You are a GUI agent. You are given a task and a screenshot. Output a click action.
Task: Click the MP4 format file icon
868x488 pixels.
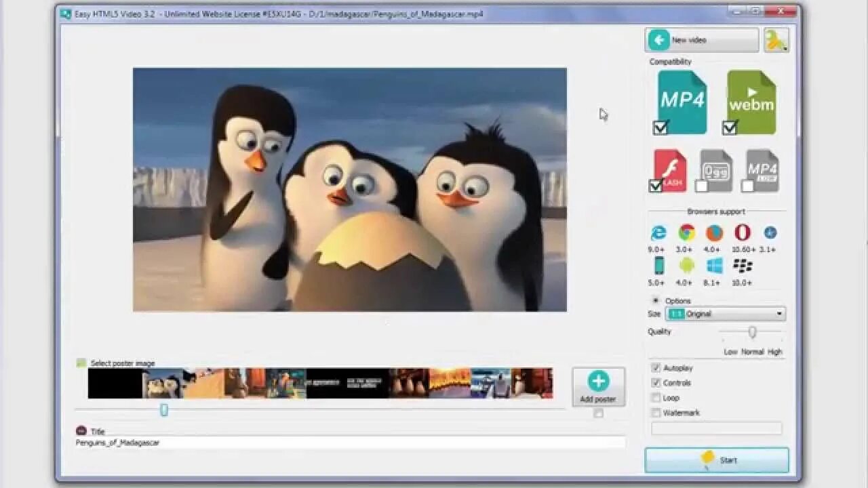tap(683, 101)
